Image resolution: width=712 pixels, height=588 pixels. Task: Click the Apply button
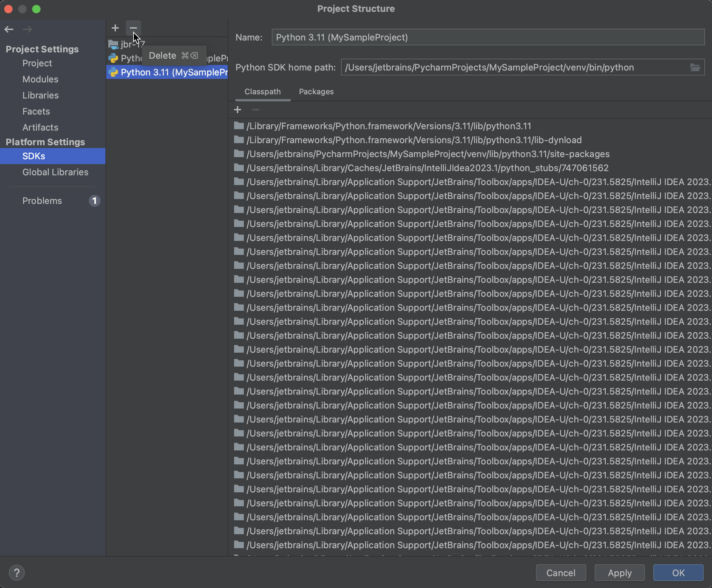(x=619, y=573)
